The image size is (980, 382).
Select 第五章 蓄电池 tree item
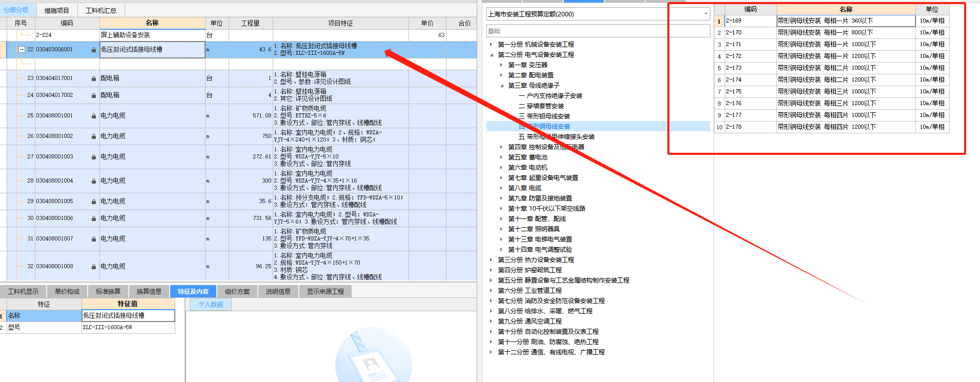click(527, 157)
